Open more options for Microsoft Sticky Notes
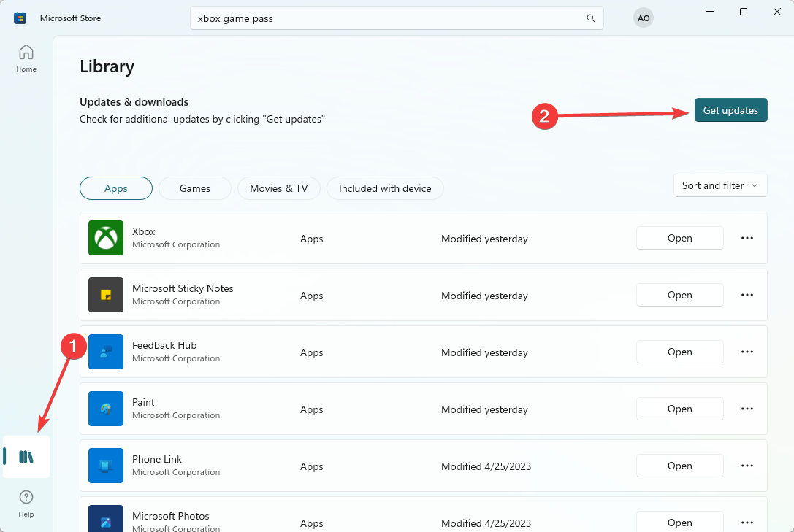Viewport: 794px width, 532px height. pos(747,295)
